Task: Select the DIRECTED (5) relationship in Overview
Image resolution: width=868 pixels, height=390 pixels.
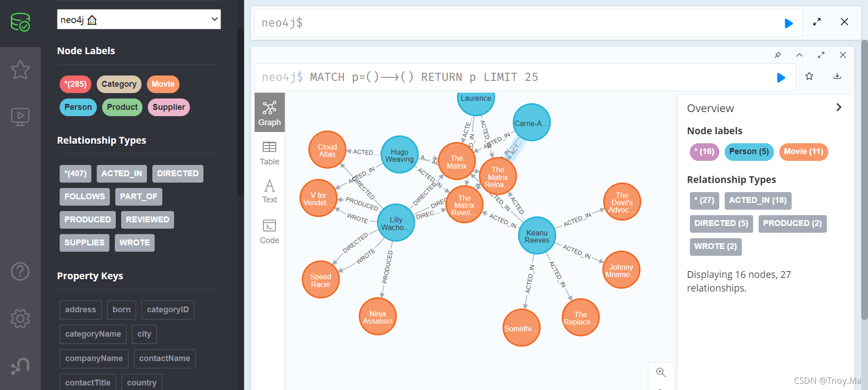Action: click(x=721, y=223)
